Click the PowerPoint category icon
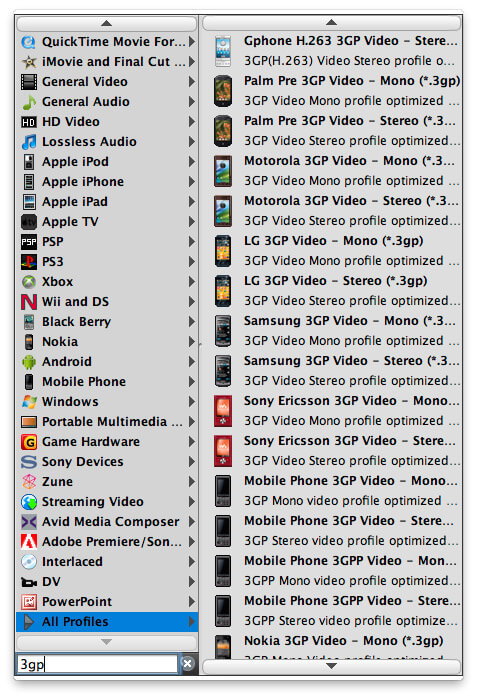 (x=29, y=602)
